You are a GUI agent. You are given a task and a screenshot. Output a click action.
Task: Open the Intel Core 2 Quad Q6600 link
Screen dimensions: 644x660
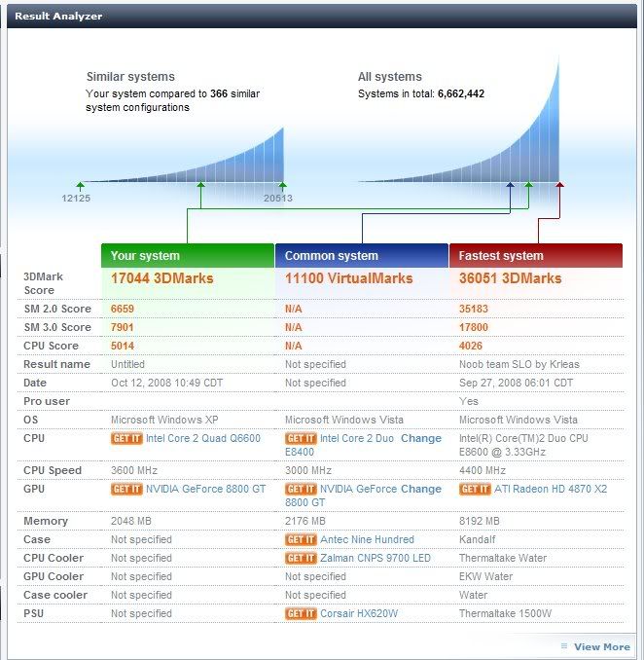tap(203, 439)
